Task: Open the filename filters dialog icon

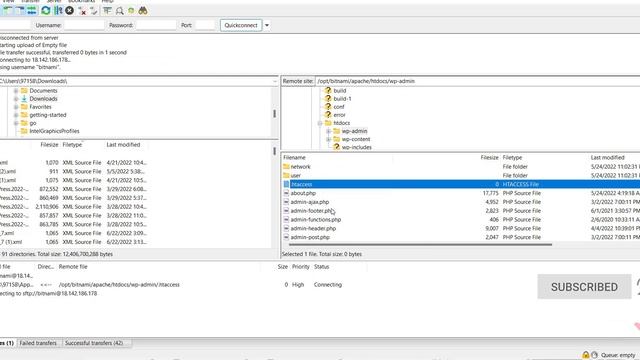Action: tap(107, 11)
